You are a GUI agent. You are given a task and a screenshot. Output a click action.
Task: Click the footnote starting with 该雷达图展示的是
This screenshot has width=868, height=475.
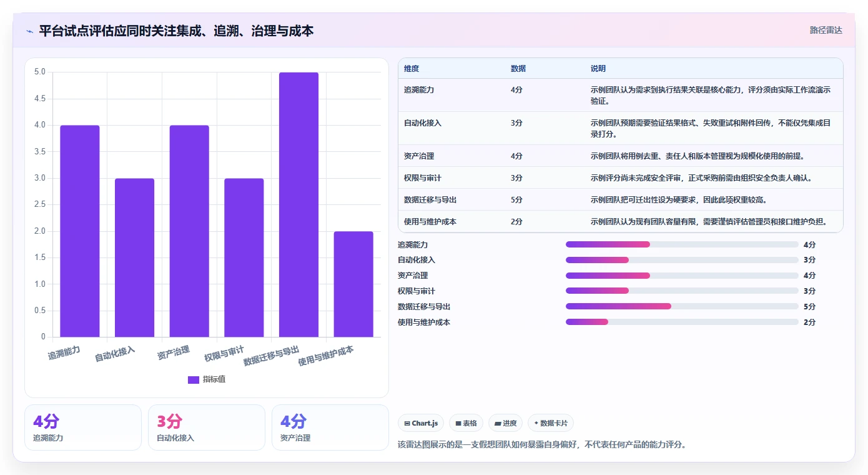coord(542,445)
